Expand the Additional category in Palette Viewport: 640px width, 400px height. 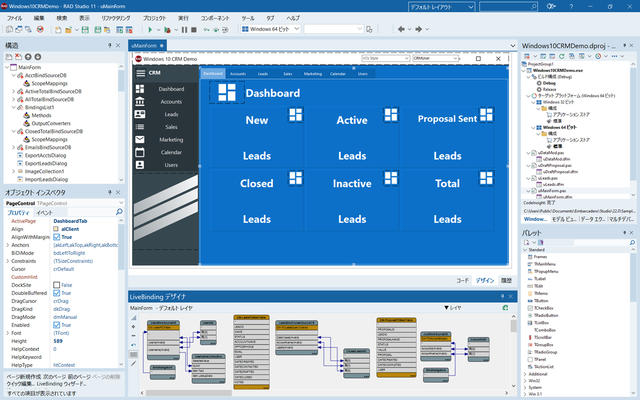click(x=525, y=374)
